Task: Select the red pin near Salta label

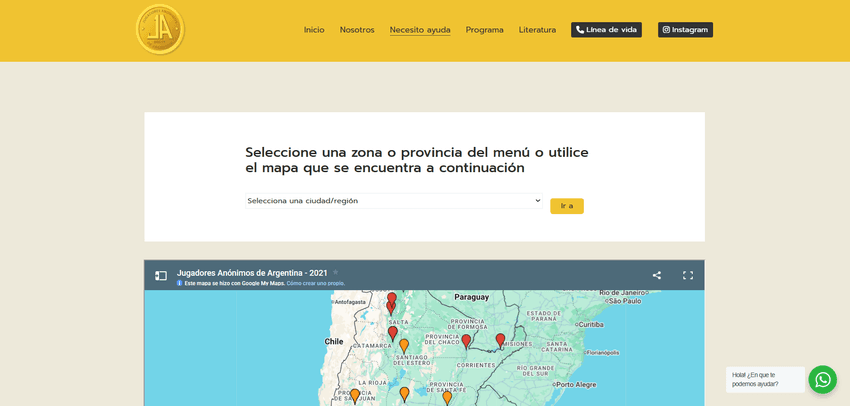Action: [391, 307]
